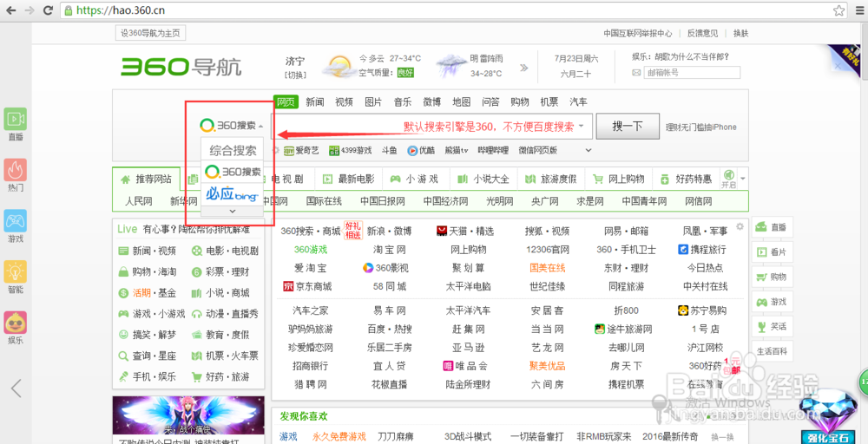Click 途牛旅游网 link with icon
868x444 pixels.
tap(623, 329)
